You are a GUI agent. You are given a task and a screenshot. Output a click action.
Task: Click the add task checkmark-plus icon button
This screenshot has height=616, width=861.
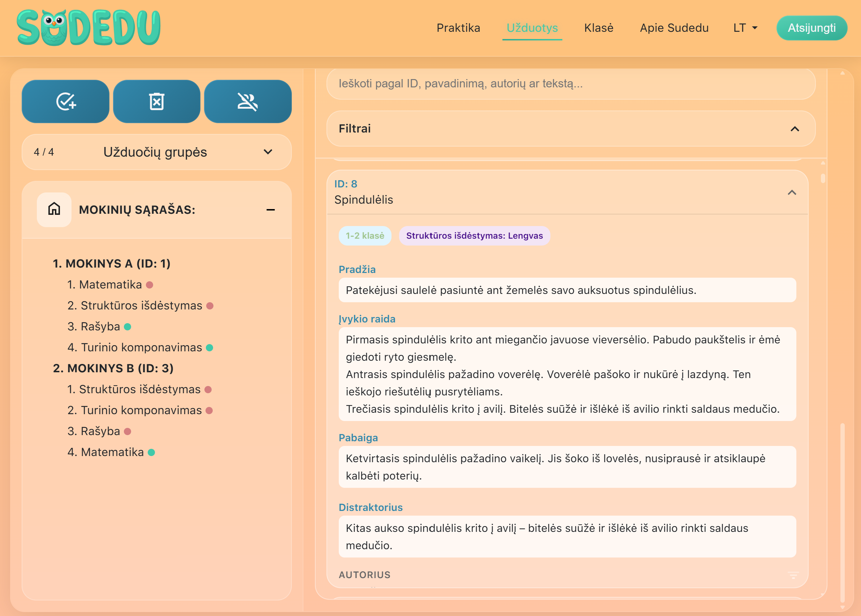click(66, 101)
